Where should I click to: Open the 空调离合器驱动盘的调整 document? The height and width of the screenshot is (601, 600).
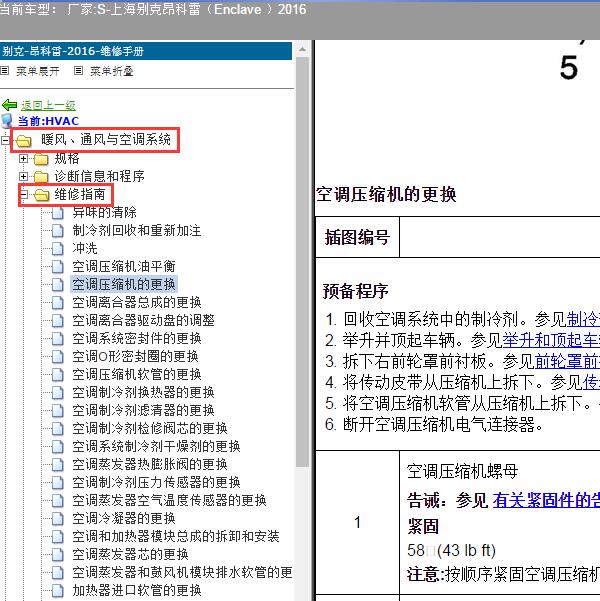pos(143,320)
